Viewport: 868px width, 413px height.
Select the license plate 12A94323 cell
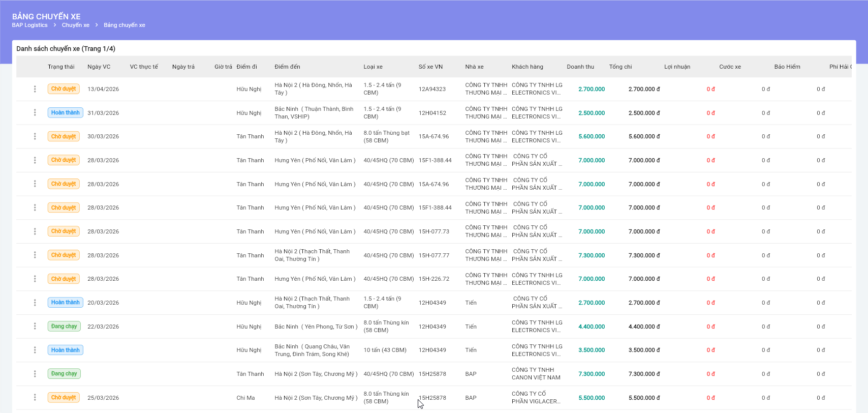[x=432, y=89]
